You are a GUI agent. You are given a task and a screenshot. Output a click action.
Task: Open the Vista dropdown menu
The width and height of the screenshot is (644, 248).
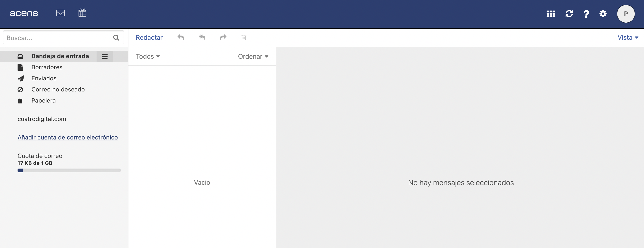click(628, 37)
